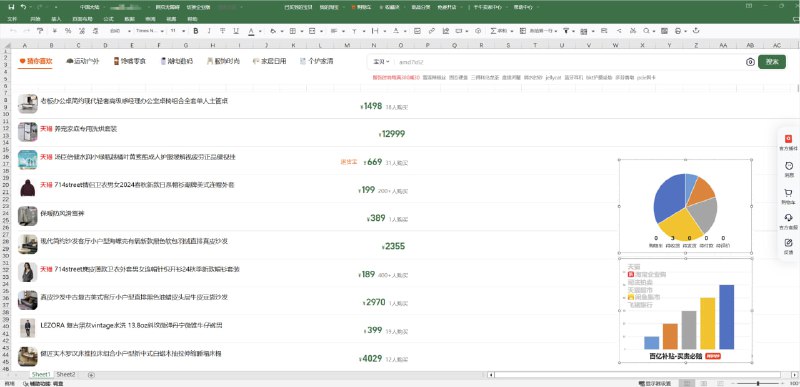The width and height of the screenshot is (800, 387).
Task: Click the green 搜索 search button
Action: 772,62
